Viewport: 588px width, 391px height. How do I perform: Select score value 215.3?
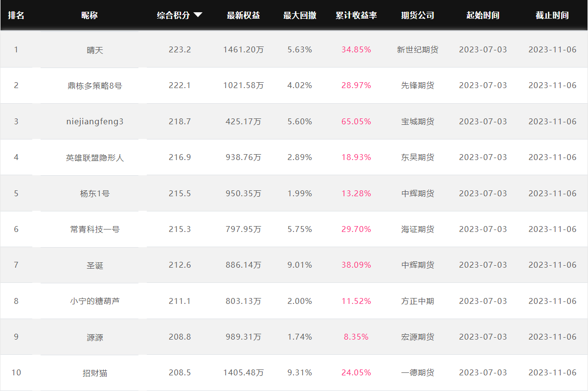pos(180,229)
